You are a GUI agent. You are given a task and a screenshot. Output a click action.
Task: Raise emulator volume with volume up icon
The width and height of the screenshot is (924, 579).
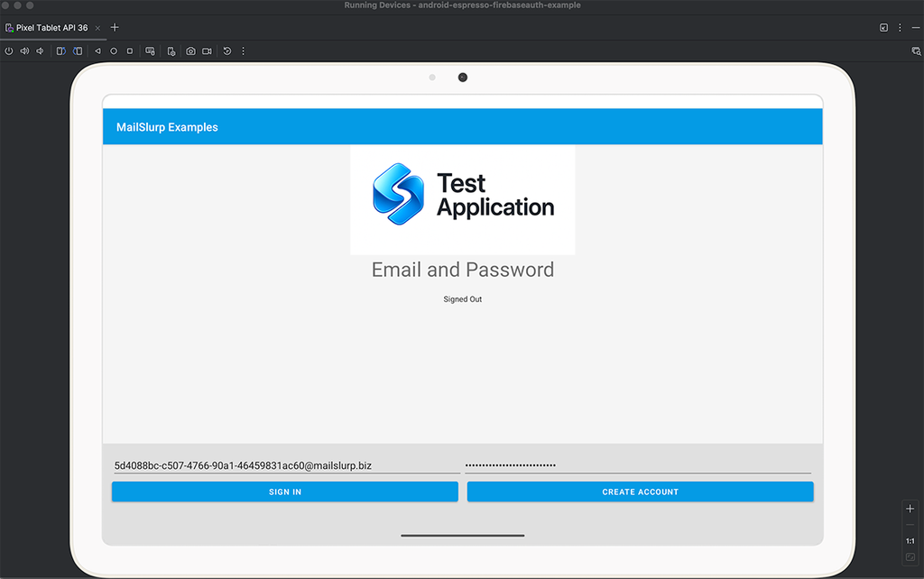coord(24,51)
